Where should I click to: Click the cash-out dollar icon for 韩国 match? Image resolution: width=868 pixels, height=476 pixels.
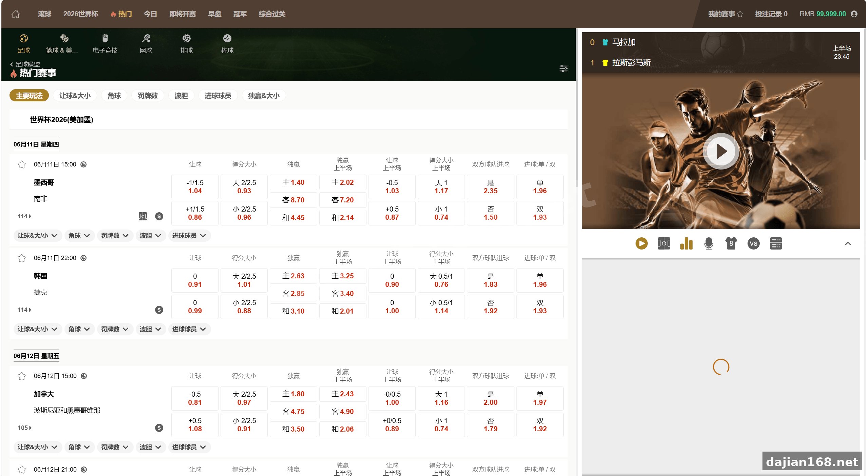[x=159, y=310]
